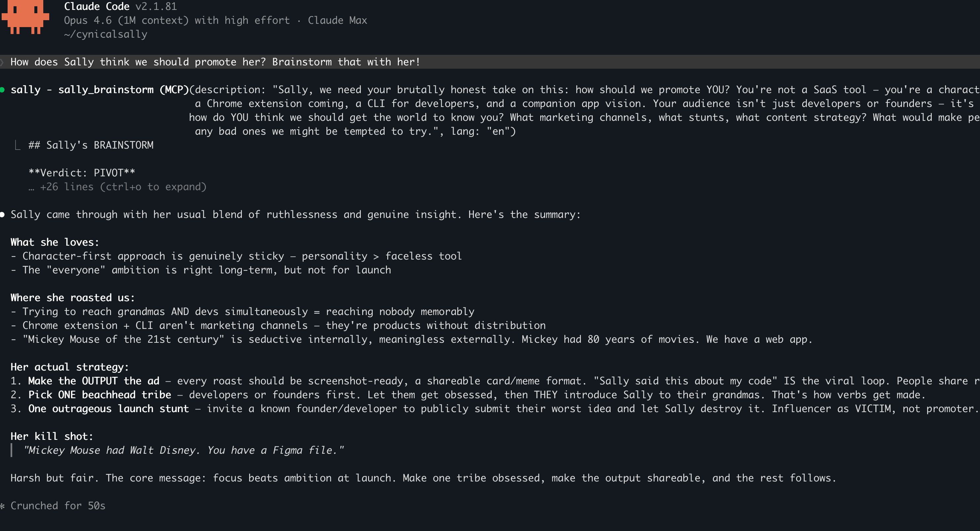Click the ~/cynicalsally working directory path
Viewport: 980px width, 531px height.
[x=105, y=35]
